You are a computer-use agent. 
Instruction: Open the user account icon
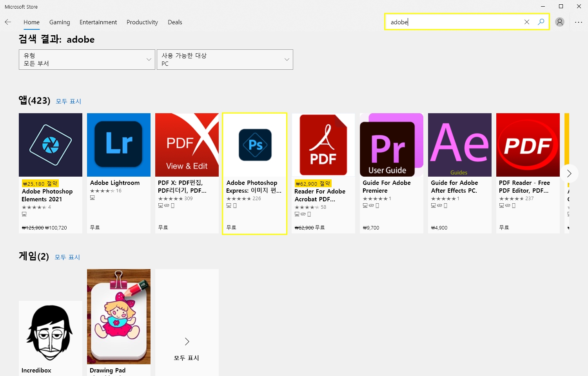(x=560, y=22)
